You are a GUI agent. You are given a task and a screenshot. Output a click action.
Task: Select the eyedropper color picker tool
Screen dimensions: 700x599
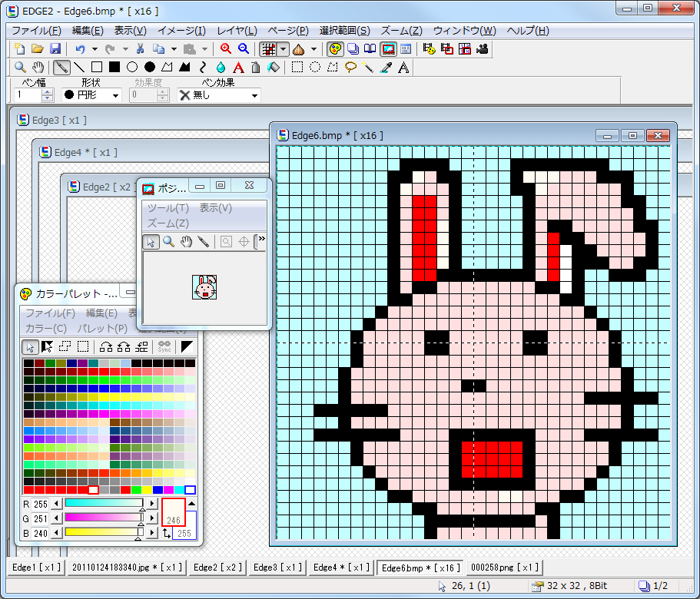coord(386,68)
